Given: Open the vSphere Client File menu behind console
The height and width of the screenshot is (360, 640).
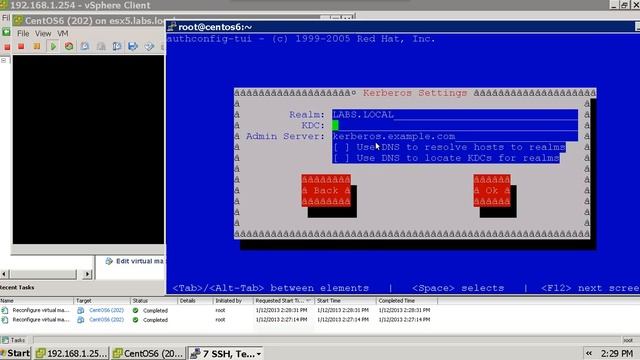Looking at the screenshot, I should [x=6, y=18].
